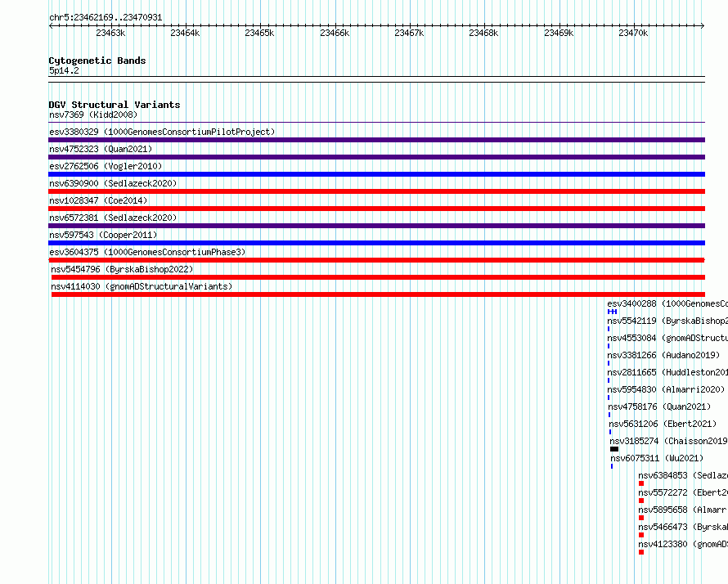
Task: Click the left arrowhead of the coordinate ruler
Action: click(51, 25)
